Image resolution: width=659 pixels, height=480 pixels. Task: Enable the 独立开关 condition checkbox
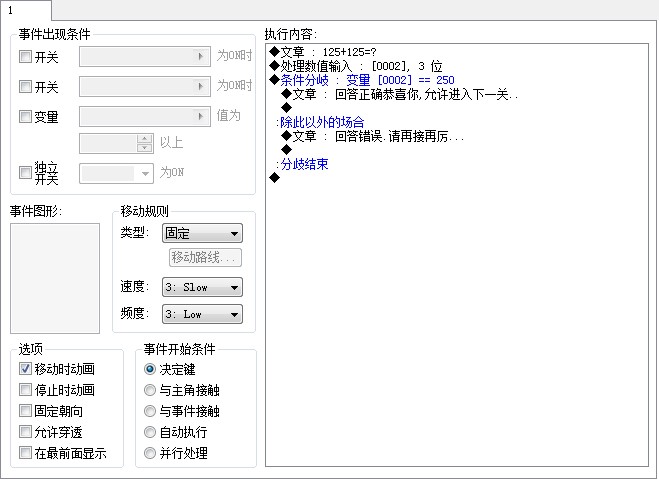point(25,172)
